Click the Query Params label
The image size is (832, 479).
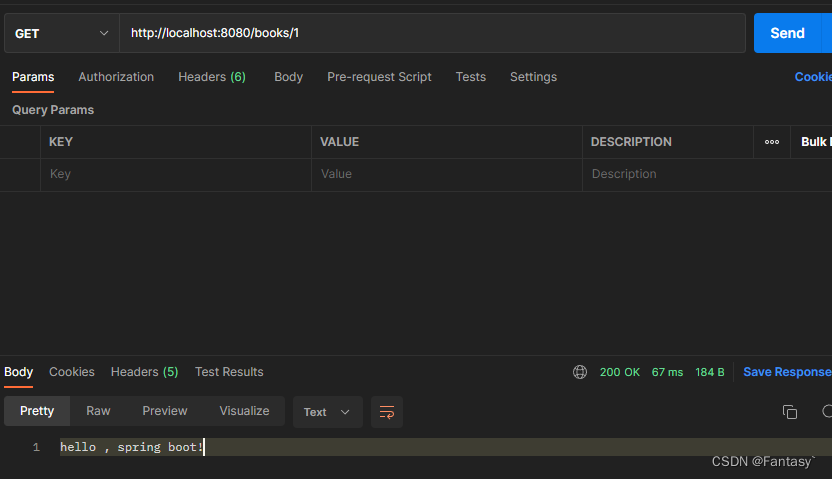click(53, 110)
